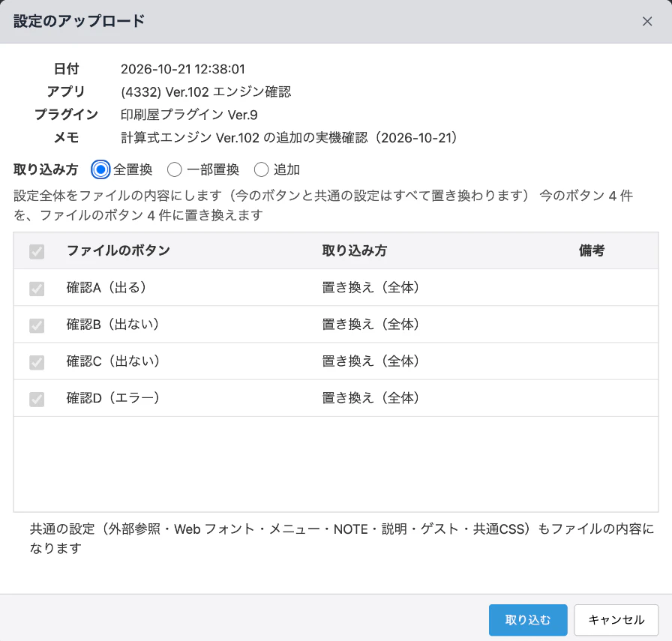The image size is (672, 641).
Task: Click the アプリ label
Action: point(66,91)
